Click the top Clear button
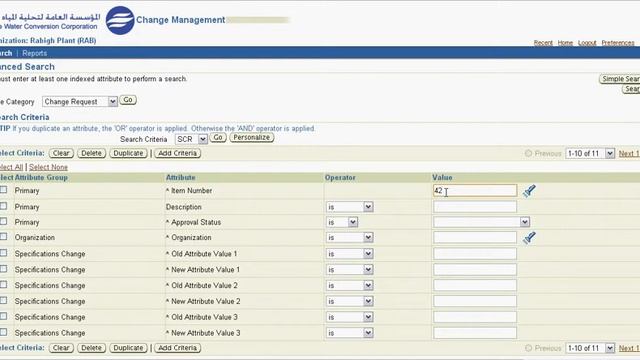 pyautogui.click(x=61, y=153)
